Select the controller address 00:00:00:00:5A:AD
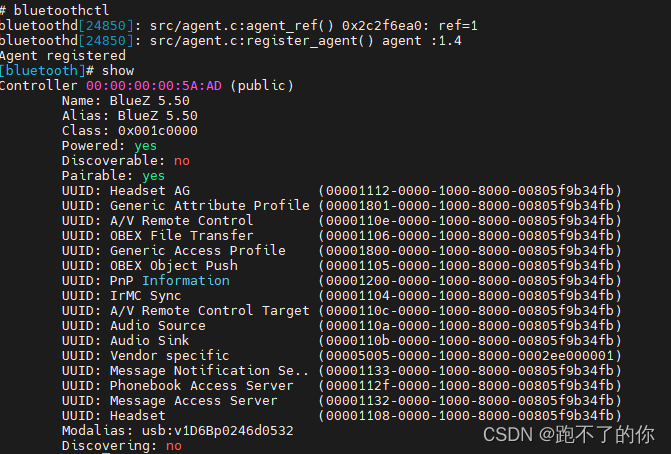The image size is (671, 454). point(154,86)
